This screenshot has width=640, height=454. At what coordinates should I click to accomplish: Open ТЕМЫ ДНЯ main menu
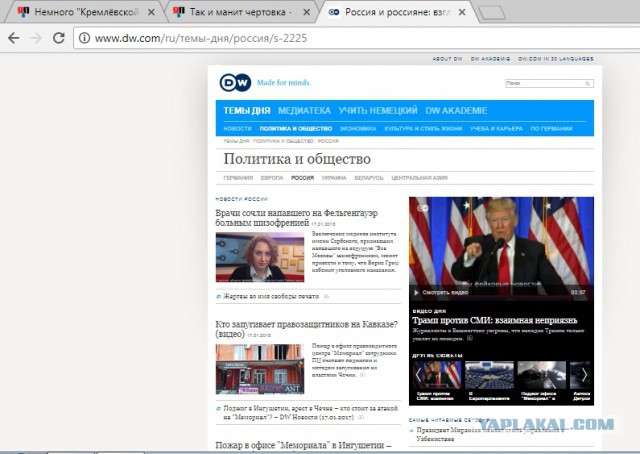[x=247, y=111]
